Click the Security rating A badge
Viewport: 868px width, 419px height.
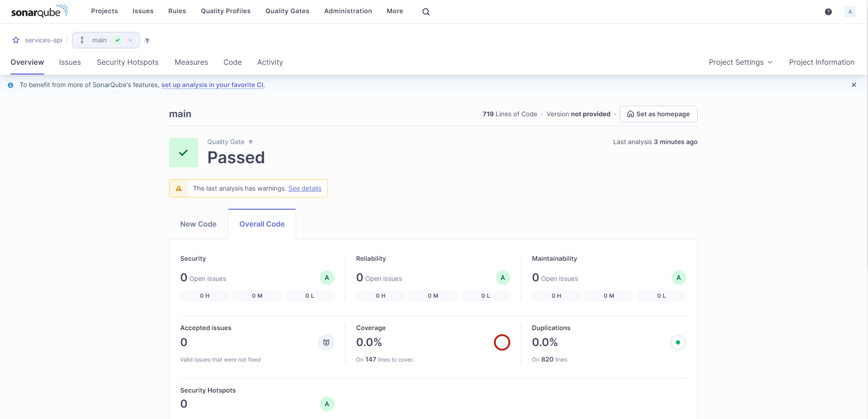tap(327, 278)
